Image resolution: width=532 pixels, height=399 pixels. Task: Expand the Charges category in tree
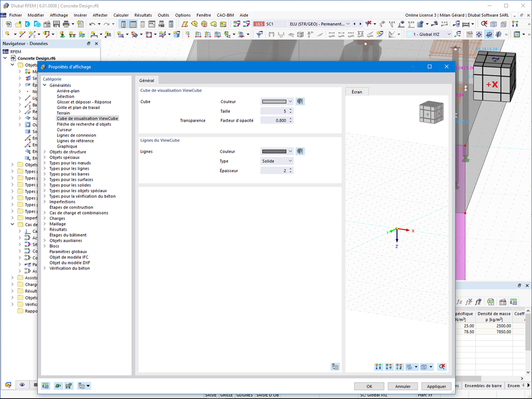point(45,218)
